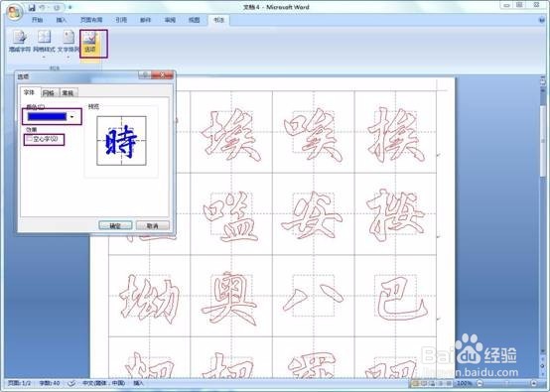Open the 网格 tab in options dialog
Screen dimensions: 550x392
(49, 93)
